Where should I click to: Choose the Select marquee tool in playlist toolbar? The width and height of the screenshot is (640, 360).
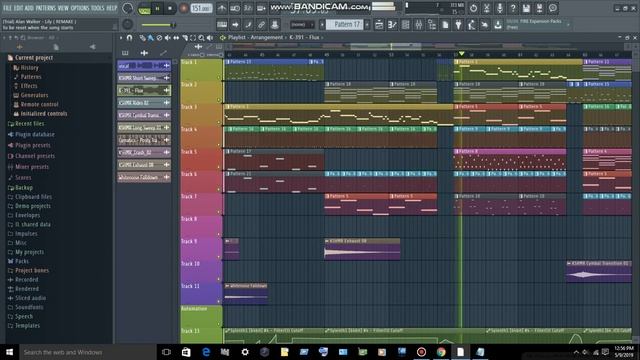coord(193,38)
